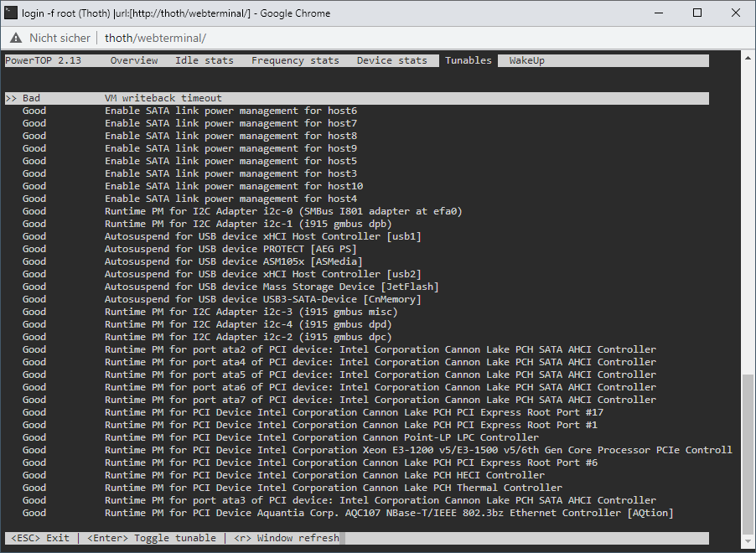Select the VM writeback timeout row
756x553 pixels.
(x=357, y=98)
